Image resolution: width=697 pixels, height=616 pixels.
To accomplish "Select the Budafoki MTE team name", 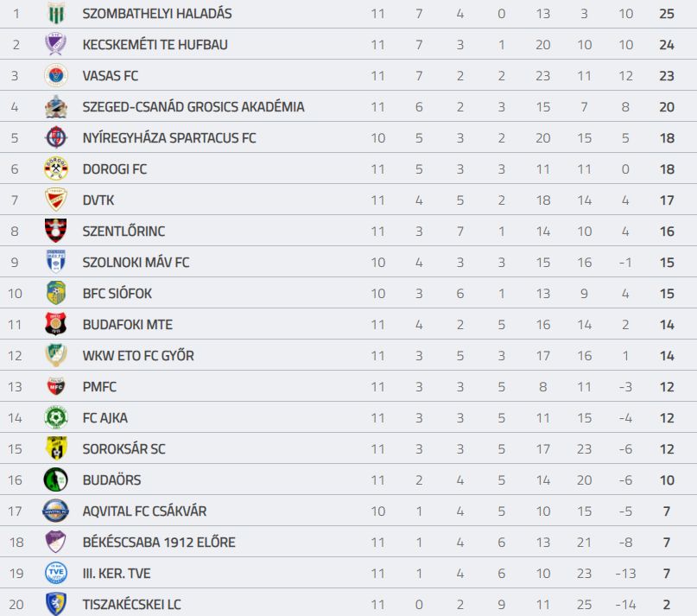I will (x=128, y=325).
